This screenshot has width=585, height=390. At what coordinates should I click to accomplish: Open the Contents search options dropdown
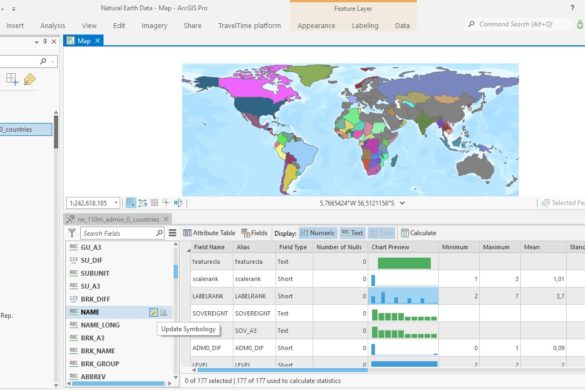coord(53,61)
